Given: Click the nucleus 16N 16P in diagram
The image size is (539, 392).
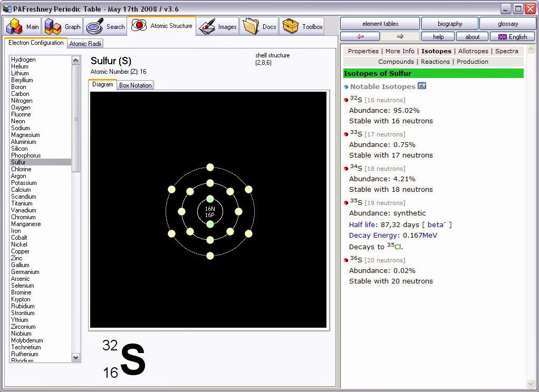Looking at the screenshot, I should pos(210,212).
